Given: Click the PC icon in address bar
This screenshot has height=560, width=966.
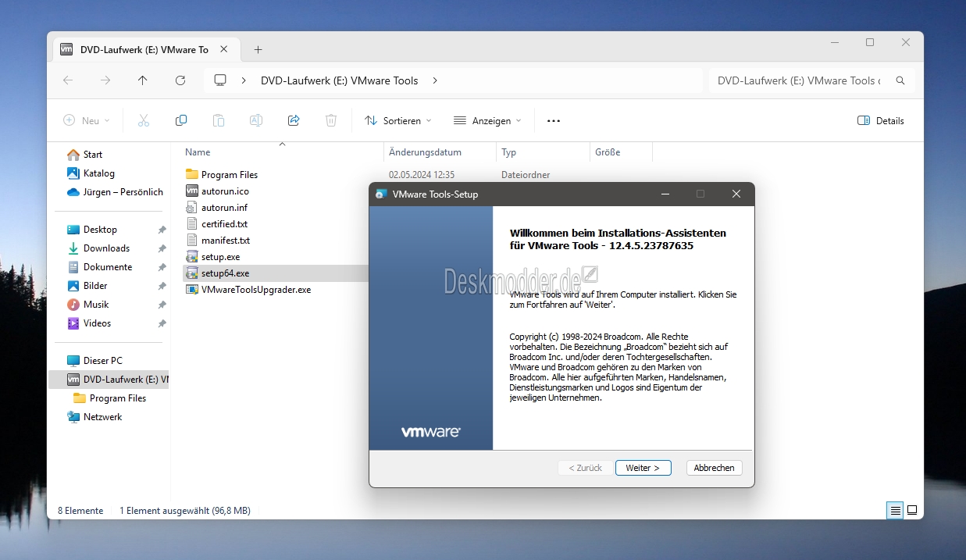Looking at the screenshot, I should 220,80.
